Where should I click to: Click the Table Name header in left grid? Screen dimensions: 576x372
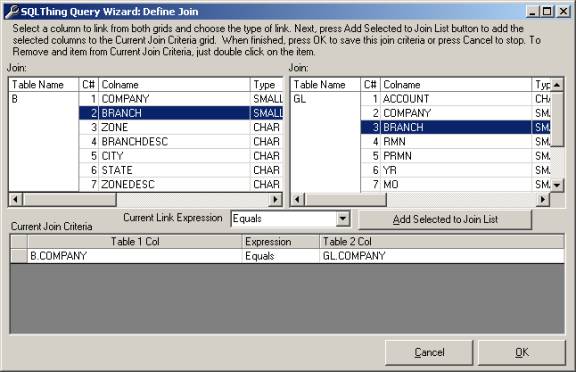(x=44, y=85)
